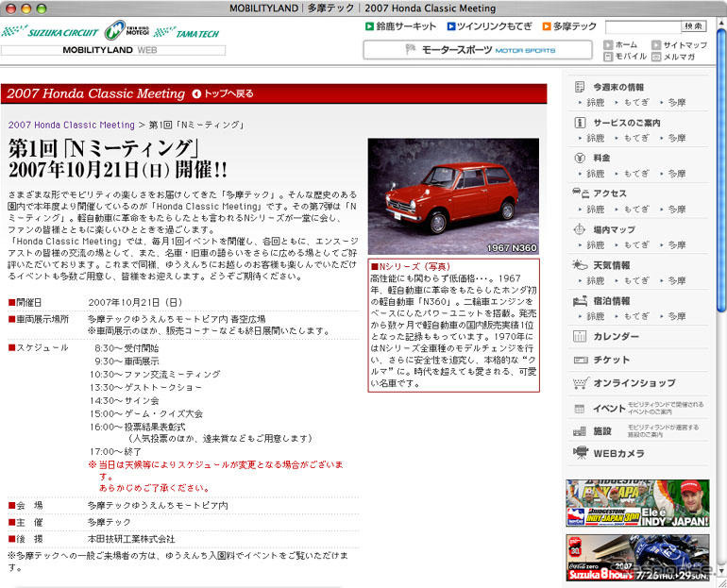727x588 pixels.
Task: Open the モータースポーツ Motor Sports banner
Action: pos(478,50)
